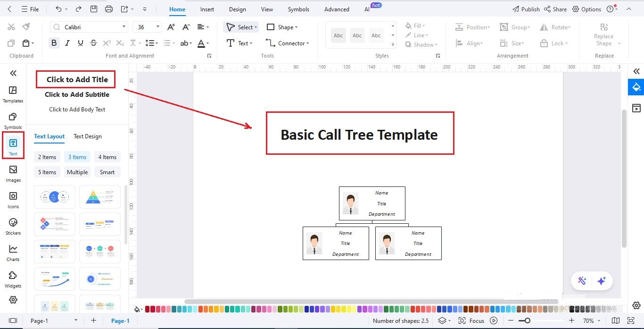The height and width of the screenshot is (329, 644).
Task: Increase the font size with the A+ icon
Action: click(x=171, y=27)
